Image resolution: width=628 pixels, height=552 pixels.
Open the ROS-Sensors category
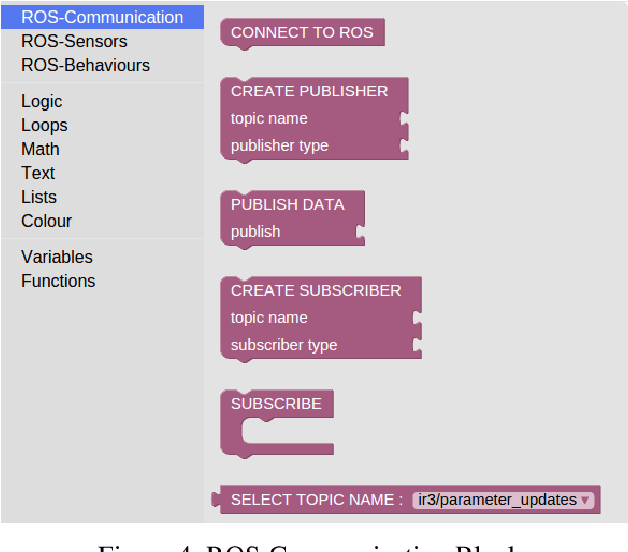tap(74, 41)
